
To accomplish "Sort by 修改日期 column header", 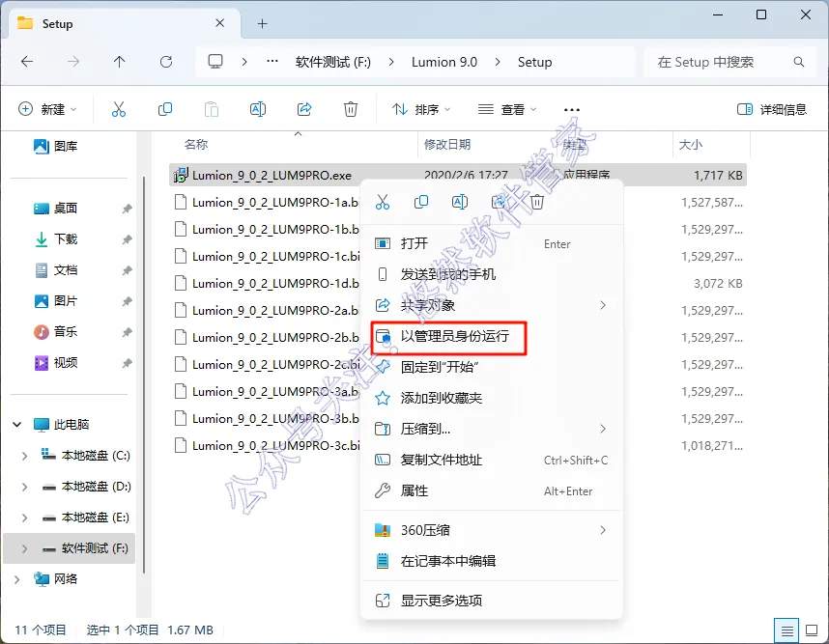I will [447, 144].
